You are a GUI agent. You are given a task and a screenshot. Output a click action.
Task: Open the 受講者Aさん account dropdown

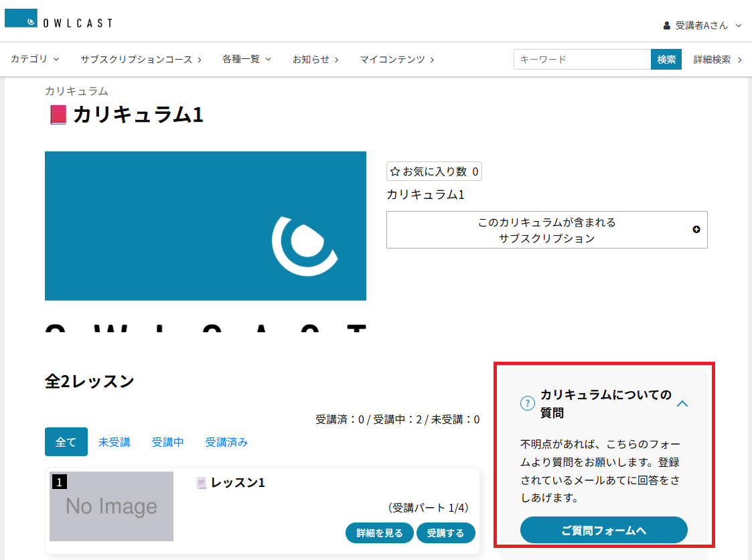[702, 26]
